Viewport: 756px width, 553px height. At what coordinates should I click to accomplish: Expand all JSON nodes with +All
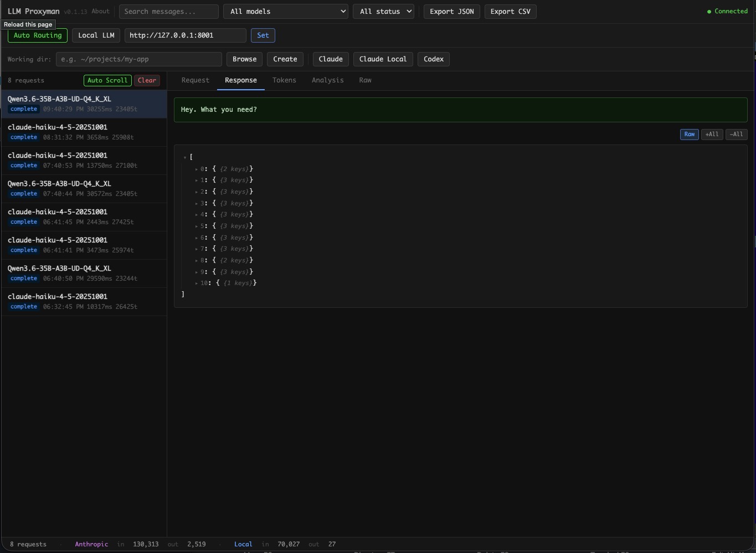click(x=712, y=135)
